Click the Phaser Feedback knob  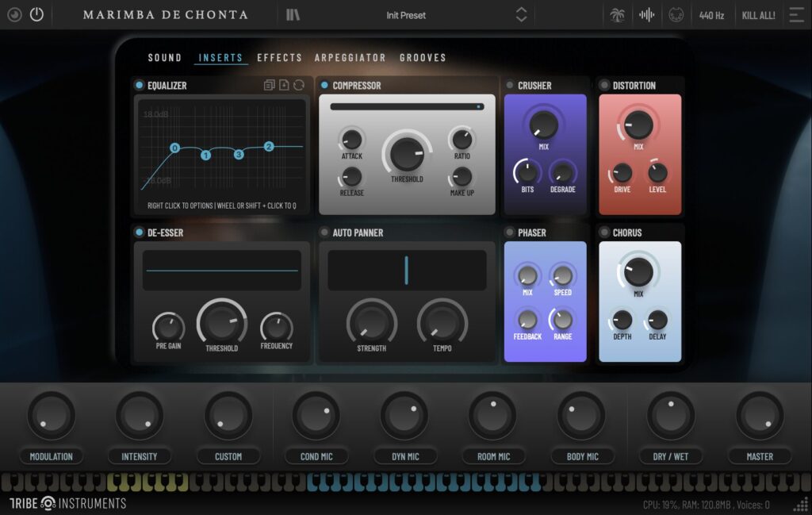coord(527,320)
